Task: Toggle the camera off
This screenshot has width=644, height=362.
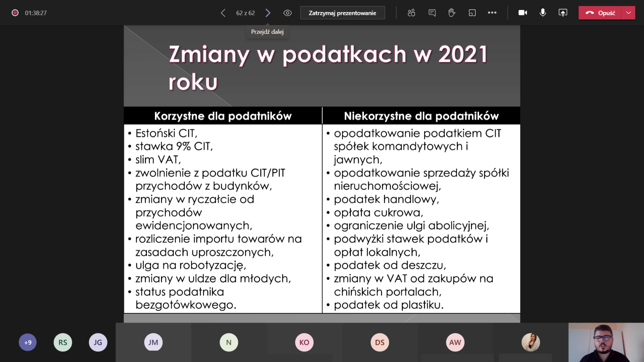Action: 522,13
